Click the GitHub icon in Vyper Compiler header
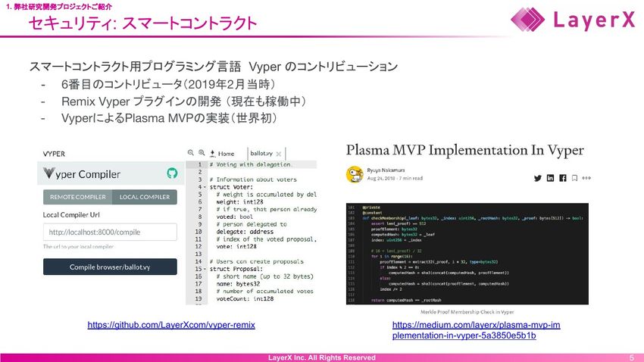Viewport: 644px width, 362px height. [170, 173]
